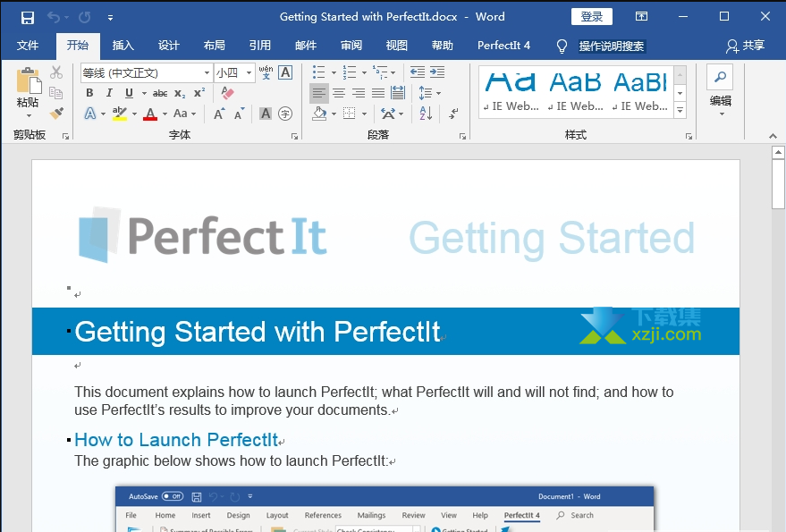This screenshot has height=532, width=786.
Task: Click the Decrease Indent icon
Action: pyautogui.click(x=417, y=72)
